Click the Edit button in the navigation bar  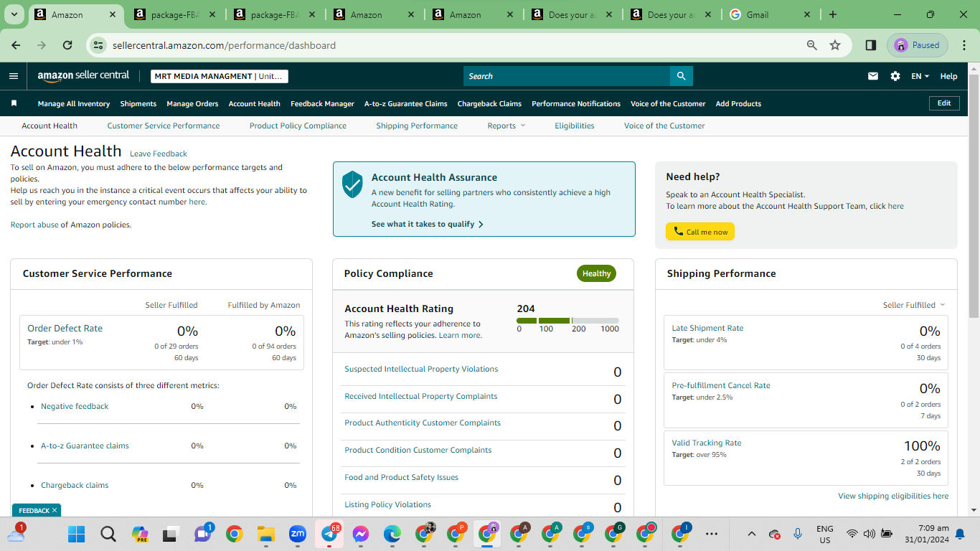pos(944,103)
